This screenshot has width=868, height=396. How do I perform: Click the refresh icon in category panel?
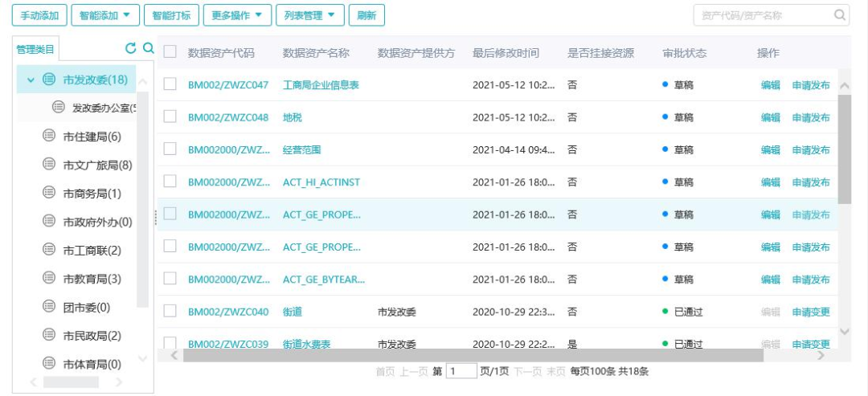click(131, 48)
